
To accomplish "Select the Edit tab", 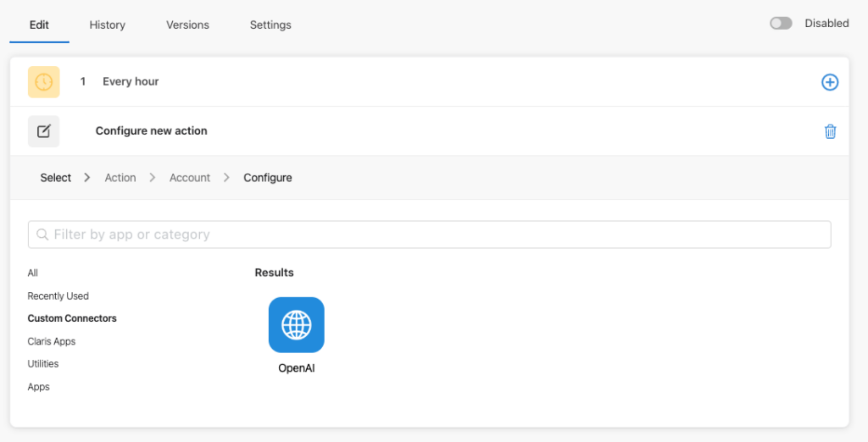I will tap(39, 25).
